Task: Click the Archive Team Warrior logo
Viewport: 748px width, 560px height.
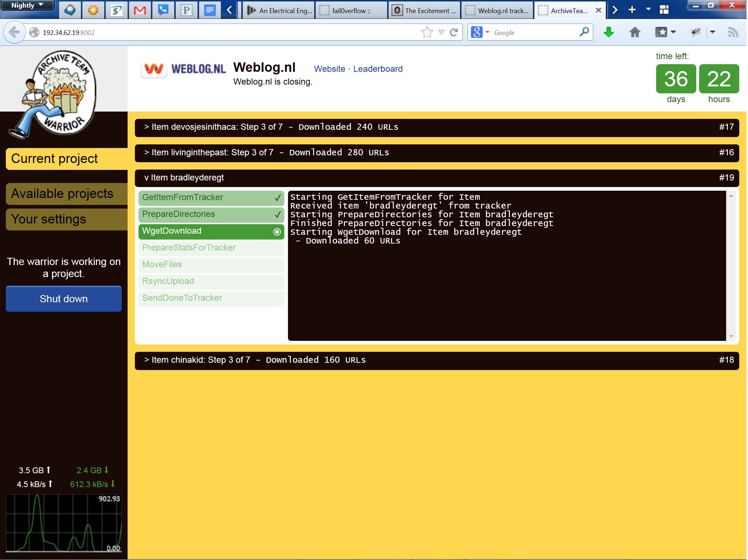Action: (x=53, y=94)
